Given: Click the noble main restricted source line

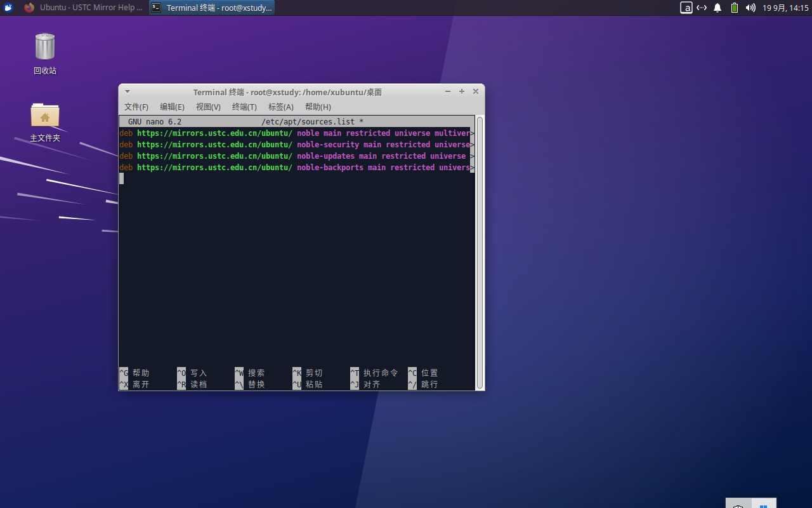Looking at the screenshot, I should (x=297, y=133).
